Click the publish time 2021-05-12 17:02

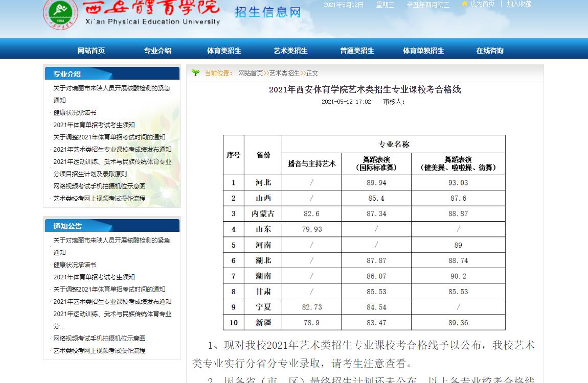[x=346, y=102]
